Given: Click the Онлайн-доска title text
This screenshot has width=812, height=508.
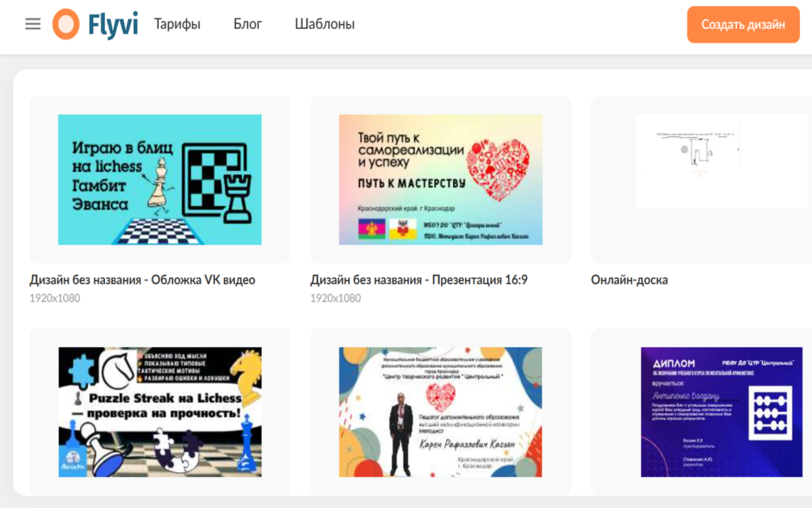Looking at the screenshot, I should click(629, 280).
